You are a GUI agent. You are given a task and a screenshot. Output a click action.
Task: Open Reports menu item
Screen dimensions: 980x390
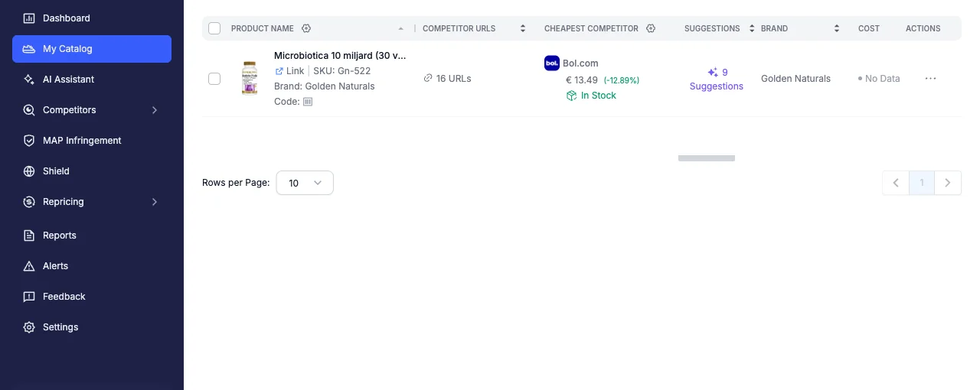(92, 235)
